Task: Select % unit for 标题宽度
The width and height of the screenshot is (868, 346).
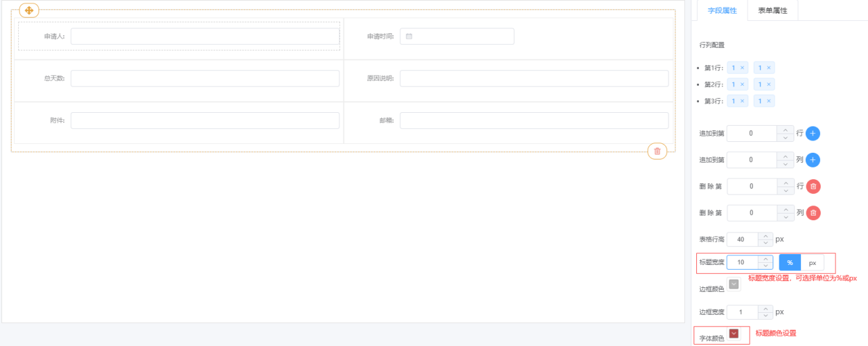Action: pyautogui.click(x=790, y=262)
